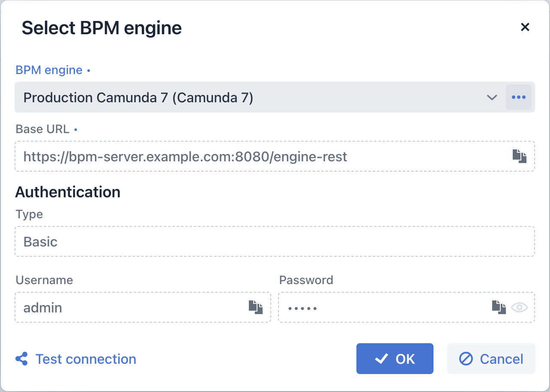Click the share icon beside Test connection
The width and height of the screenshot is (550, 392).
point(21,359)
